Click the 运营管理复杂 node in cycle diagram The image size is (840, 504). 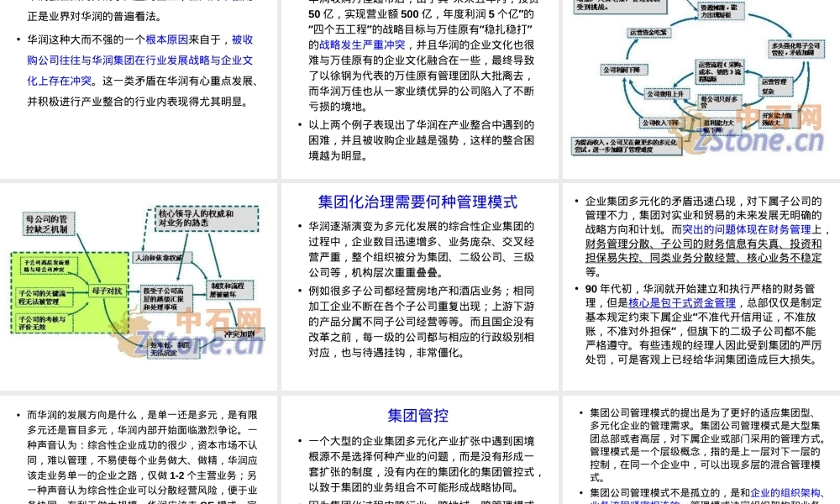tap(775, 87)
